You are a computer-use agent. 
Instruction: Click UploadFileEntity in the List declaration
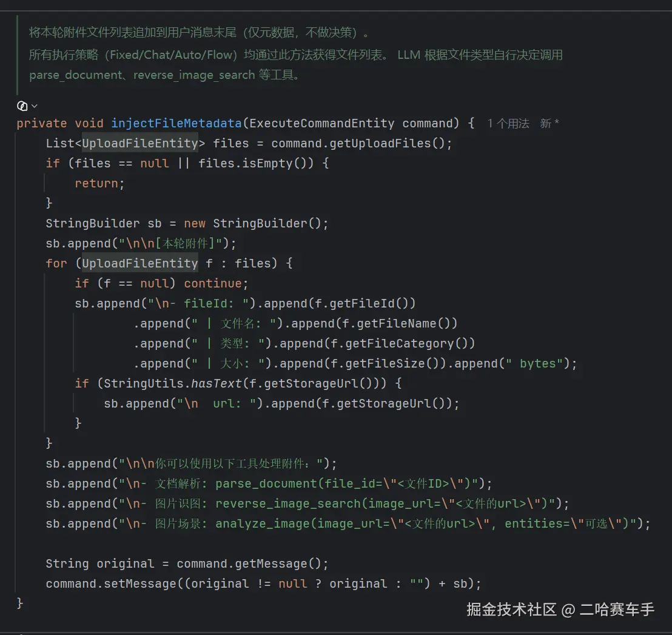140,143
